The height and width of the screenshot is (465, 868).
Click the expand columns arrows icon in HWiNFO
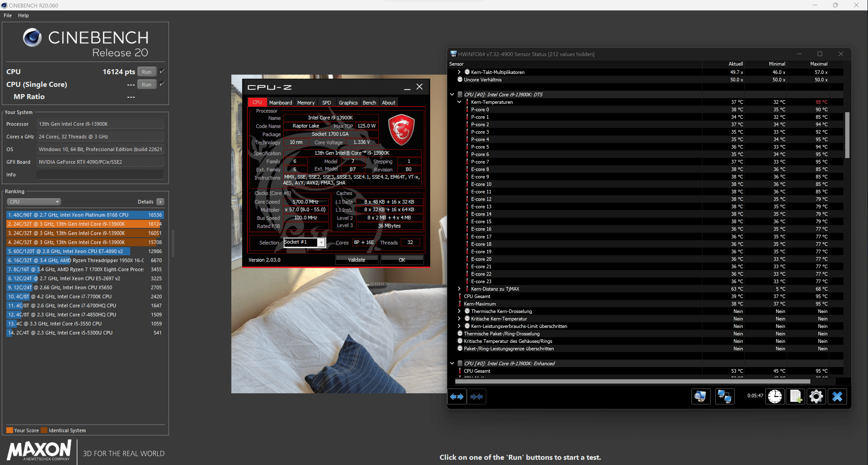457,396
